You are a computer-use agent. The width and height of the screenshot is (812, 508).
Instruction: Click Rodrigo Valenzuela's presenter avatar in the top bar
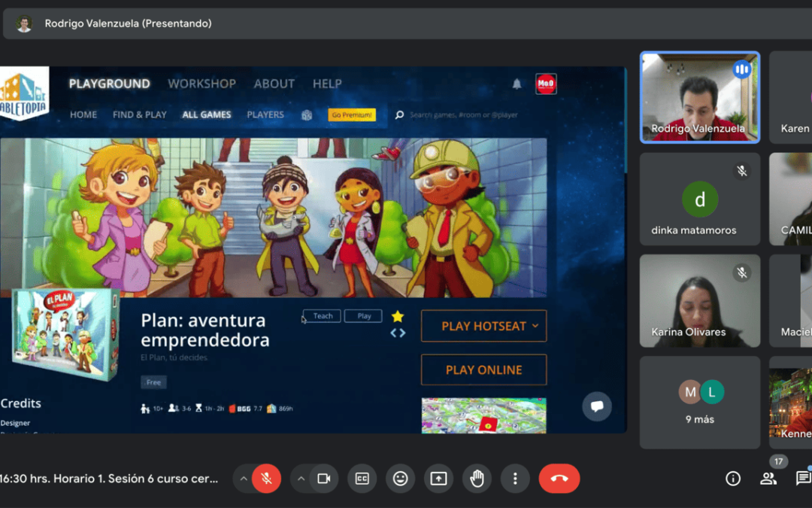tap(24, 23)
